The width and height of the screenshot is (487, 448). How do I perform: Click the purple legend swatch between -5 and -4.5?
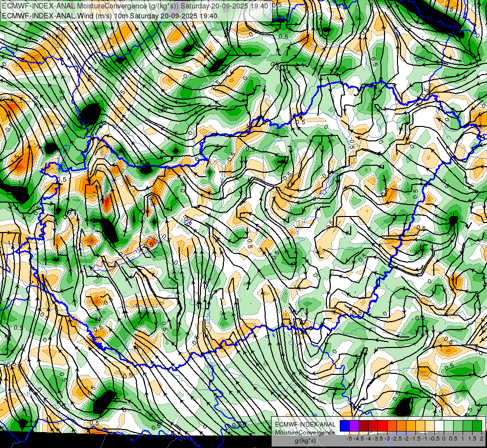tap(354, 426)
